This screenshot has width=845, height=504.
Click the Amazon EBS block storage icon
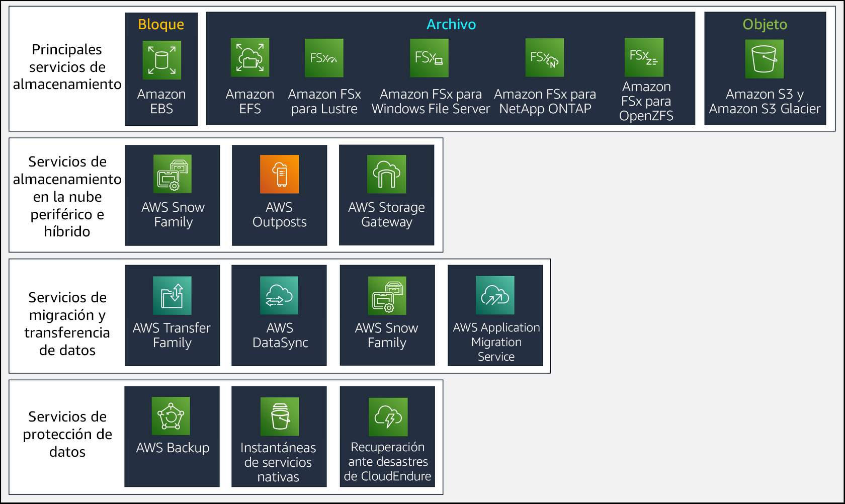(161, 60)
